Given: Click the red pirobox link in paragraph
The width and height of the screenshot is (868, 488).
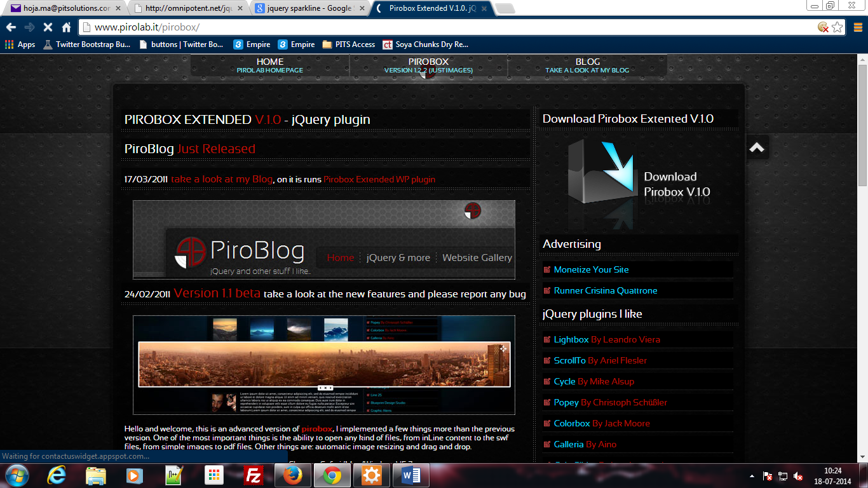Looking at the screenshot, I should pos(316,429).
